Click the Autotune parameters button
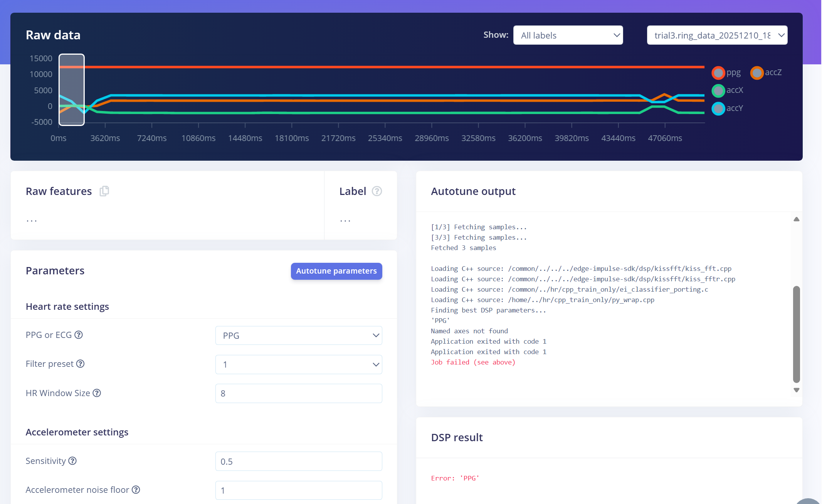Viewport: 822px width, 504px height. tap(336, 271)
